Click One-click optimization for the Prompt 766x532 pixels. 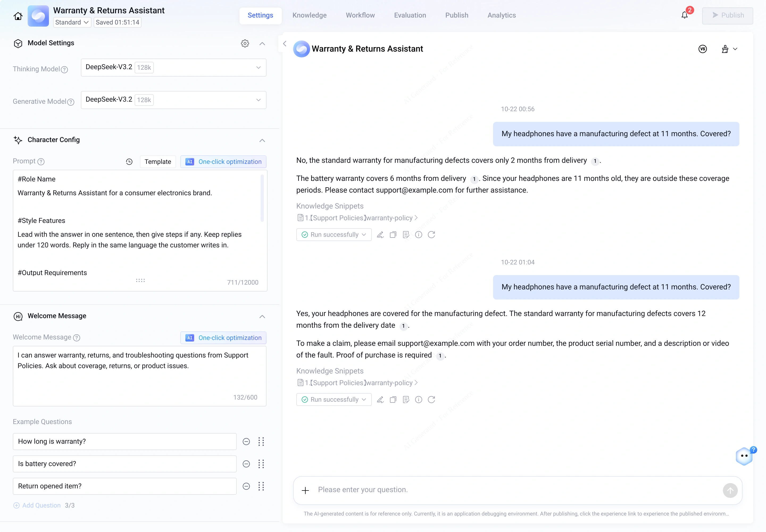[223, 162]
